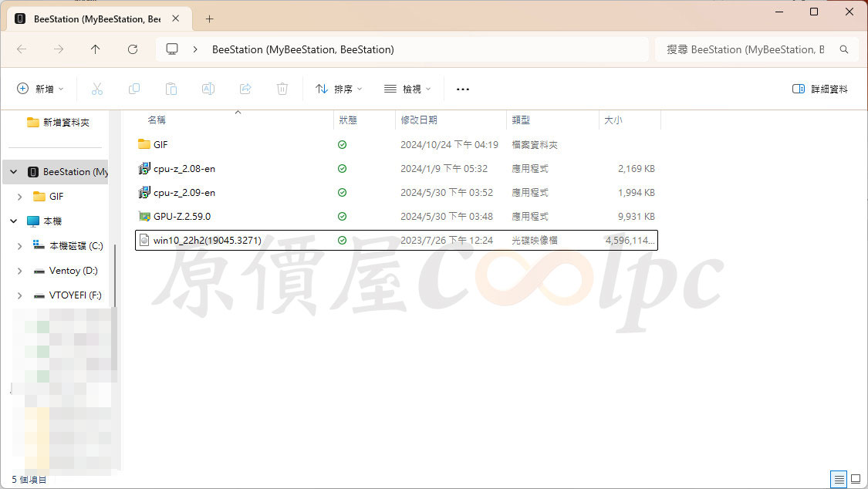The height and width of the screenshot is (489, 868).
Task: Open a new tab with plus button
Action: [x=209, y=19]
